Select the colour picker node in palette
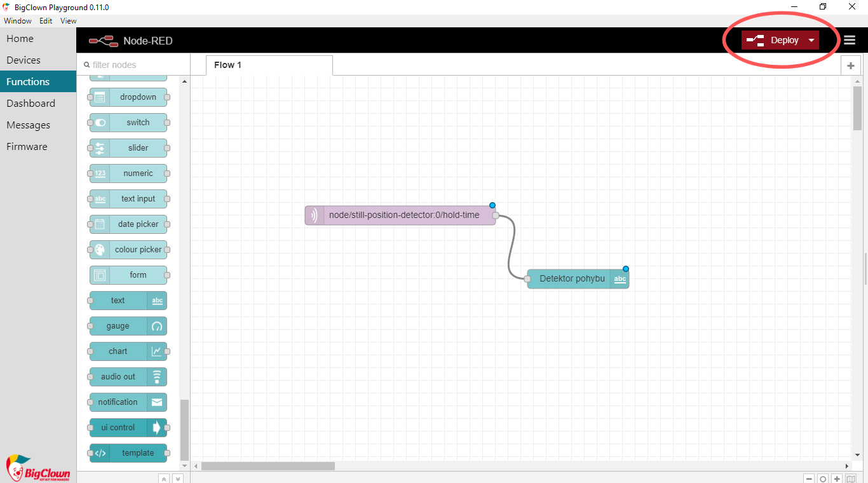 [128, 250]
